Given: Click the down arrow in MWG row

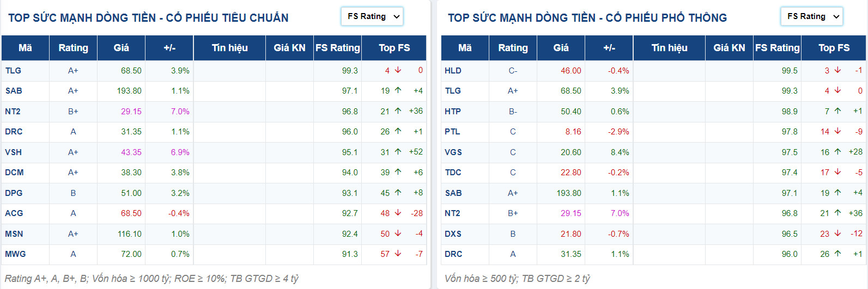Looking at the screenshot, I should click(x=398, y=254).
